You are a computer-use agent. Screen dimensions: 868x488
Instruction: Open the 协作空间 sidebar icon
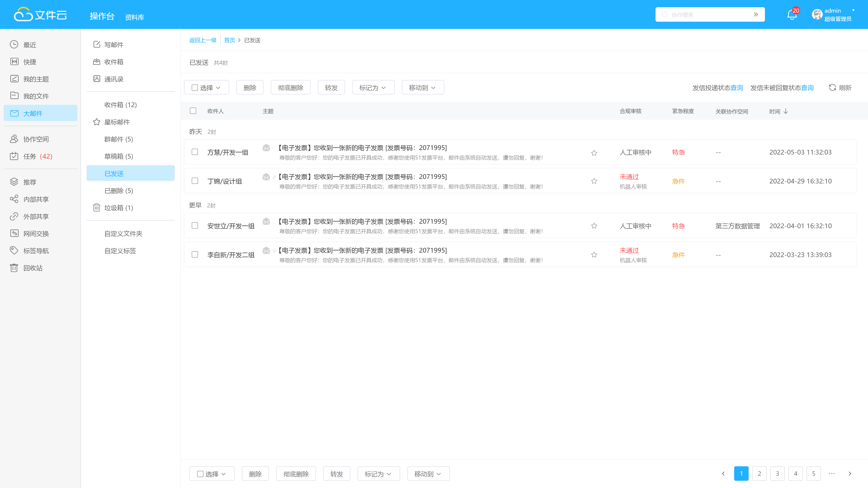click(14, 139)
